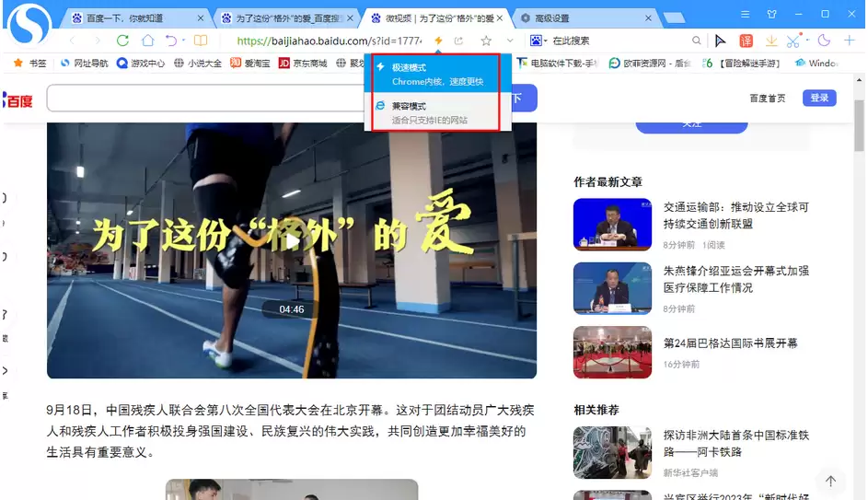This screenshot has width=868, height=500.
Task: Close the 高级设置 tab
Action: 648,18
